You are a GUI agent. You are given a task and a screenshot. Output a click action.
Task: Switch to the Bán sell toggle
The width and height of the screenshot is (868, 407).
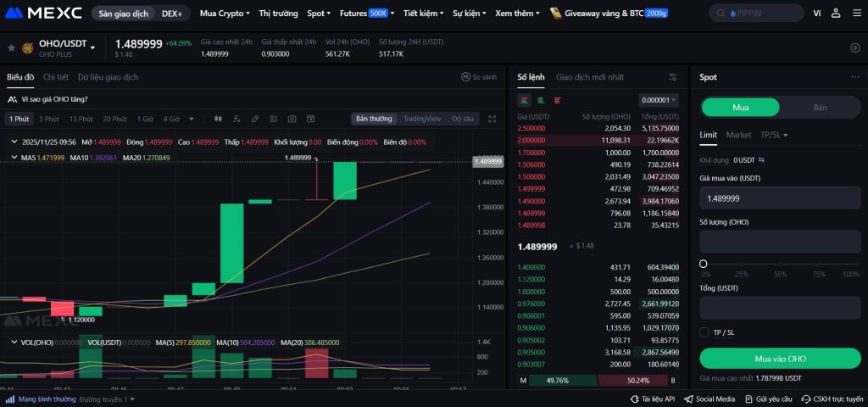(820, 108)
